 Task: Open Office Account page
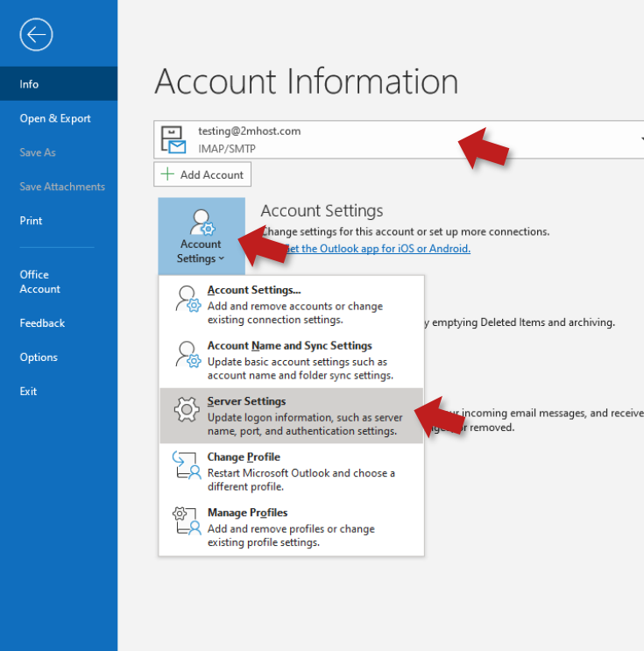pos(40,281)
